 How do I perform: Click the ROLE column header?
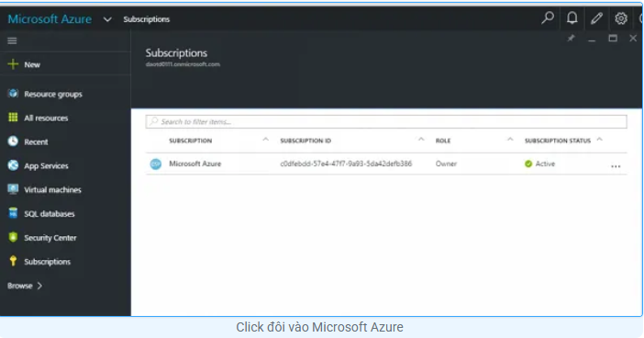point(443,141)
